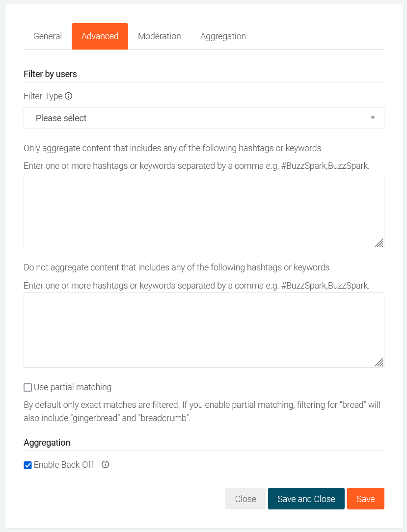This screenshot has width=407, height=532.
Task: Click the Filter Type info icon
Action: tap(69, 96)
